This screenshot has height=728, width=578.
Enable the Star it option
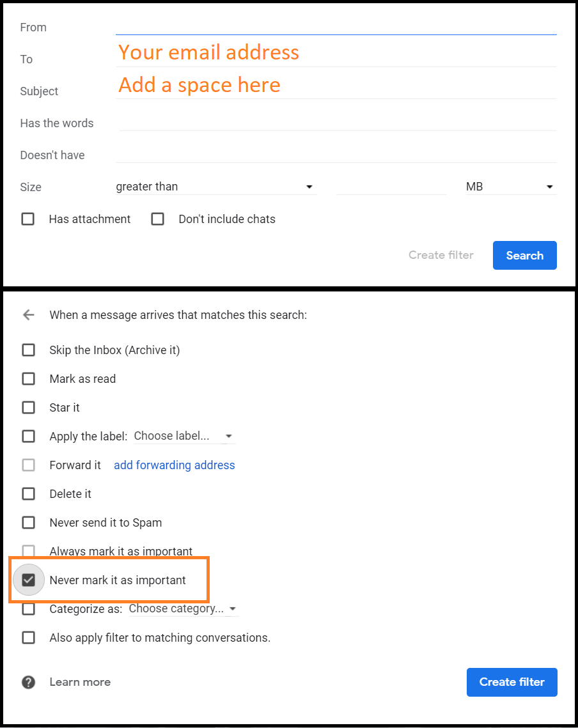(x=28, y=408)
